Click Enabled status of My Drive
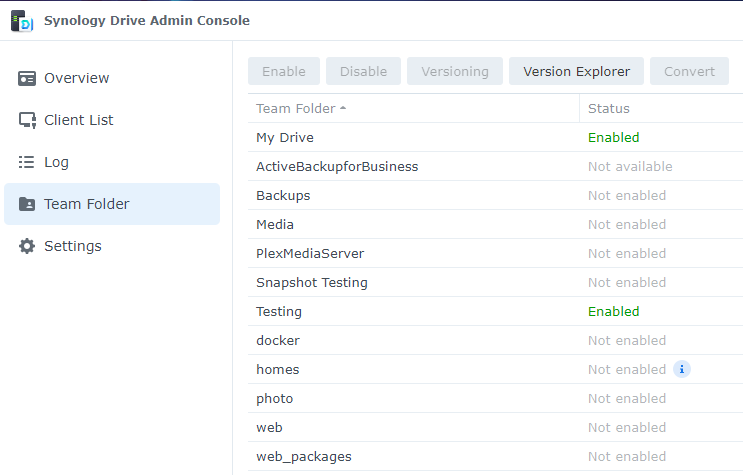The height and width of the screenshot is (475, 743). pyautogui.click(x=614, y=137)
